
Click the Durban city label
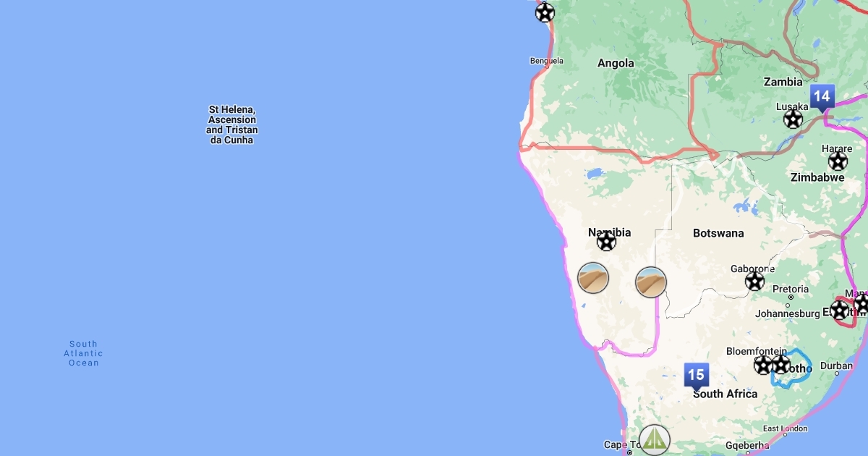tap(836, 366)
